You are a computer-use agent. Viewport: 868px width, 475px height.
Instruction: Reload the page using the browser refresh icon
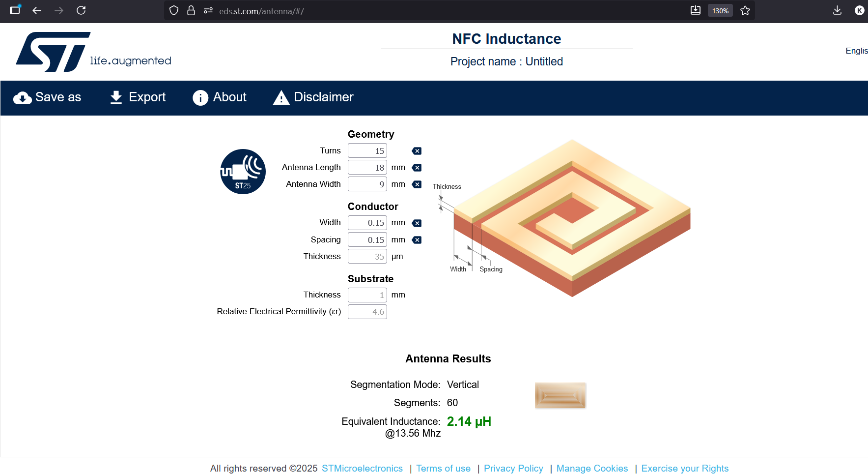81,10
